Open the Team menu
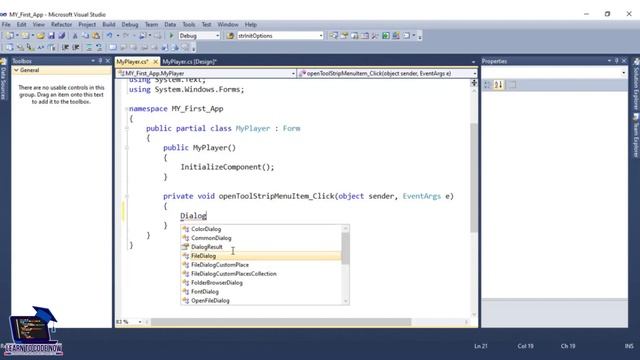640x360 pixels. (151, 24)
